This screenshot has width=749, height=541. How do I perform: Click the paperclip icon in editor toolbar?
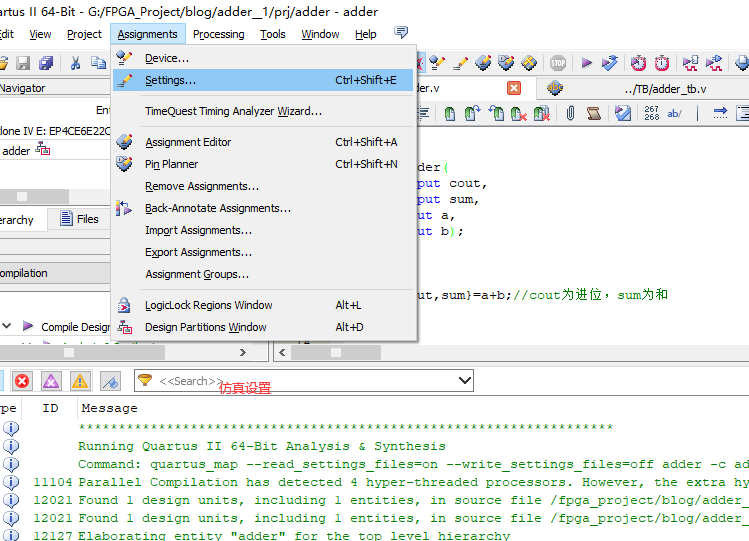570,113
